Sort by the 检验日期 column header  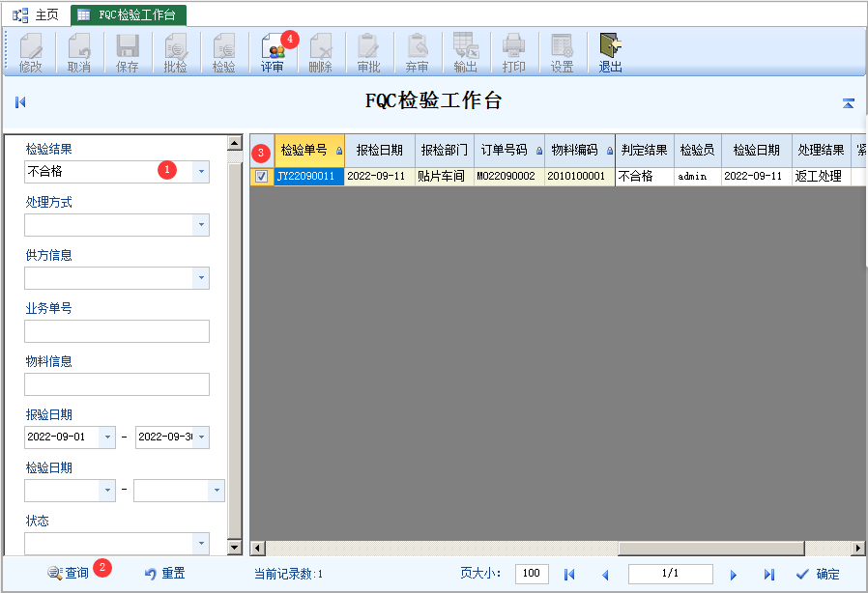point(757,151)
